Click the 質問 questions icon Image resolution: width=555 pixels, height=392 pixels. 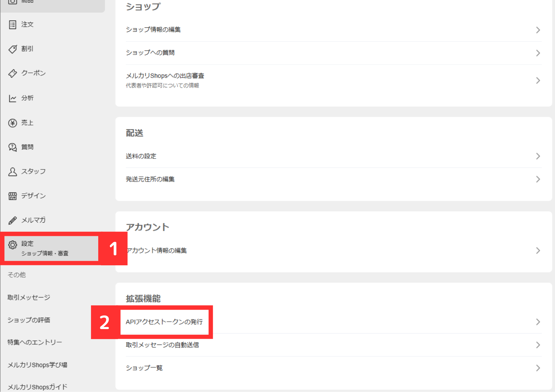tap(13, 147)
